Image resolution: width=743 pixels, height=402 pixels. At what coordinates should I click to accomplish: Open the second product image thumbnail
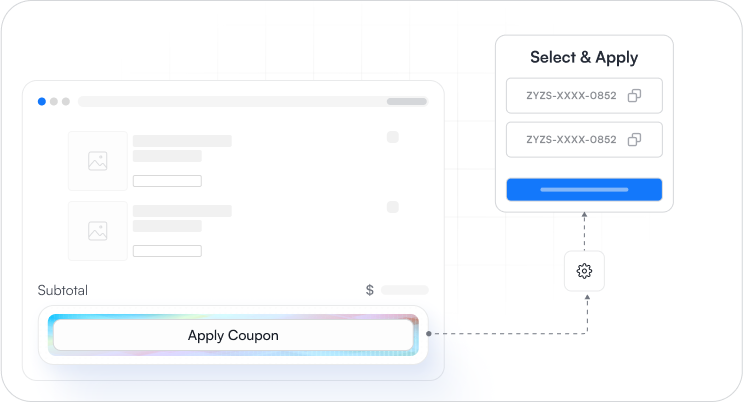[98, 231]
